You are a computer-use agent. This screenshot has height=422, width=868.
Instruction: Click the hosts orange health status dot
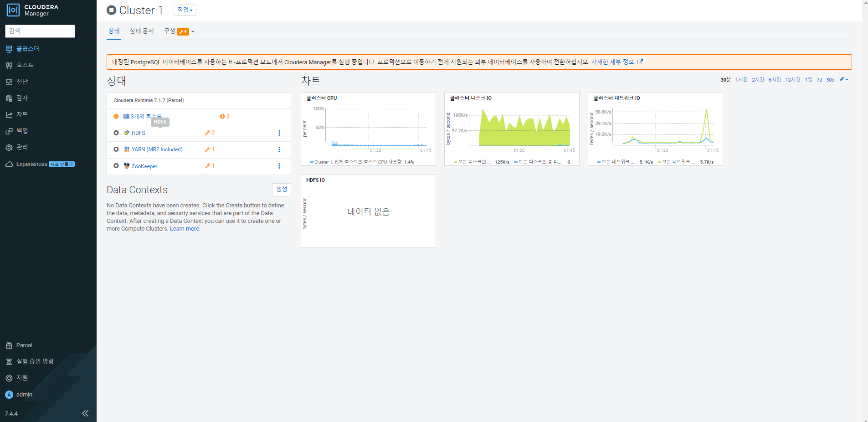[116, 116]
